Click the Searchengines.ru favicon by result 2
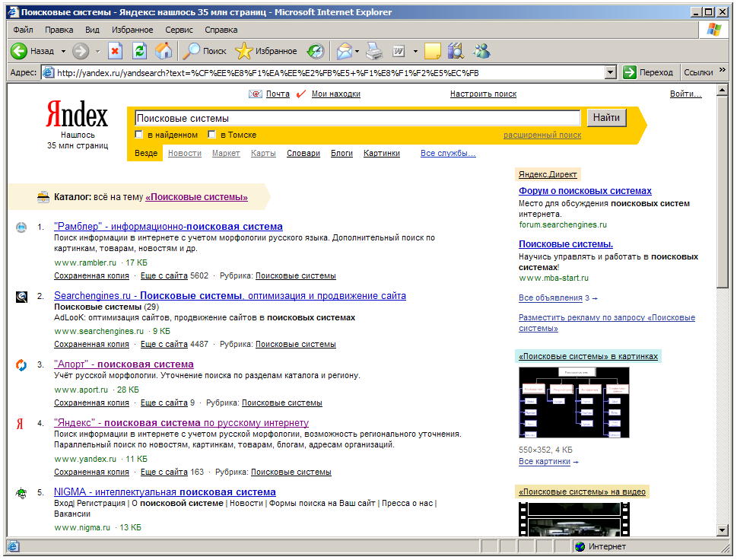This screenshot has width=737, height=560. click(x=21, y=297)
